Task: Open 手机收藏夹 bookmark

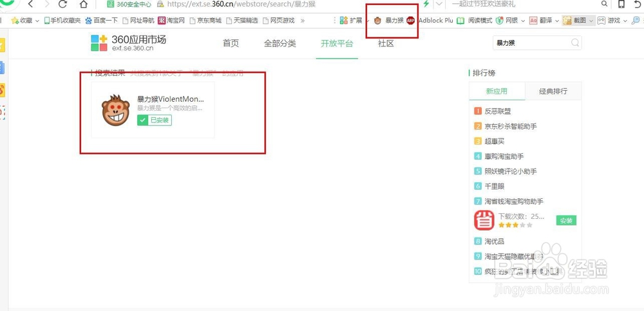Action: pyautogui.click(x=62, y=21)
